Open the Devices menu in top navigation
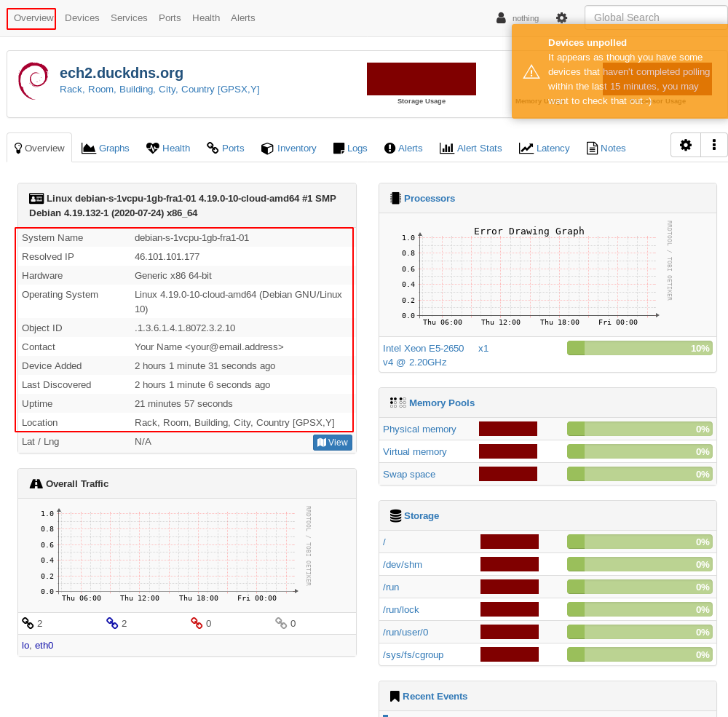 82,18
